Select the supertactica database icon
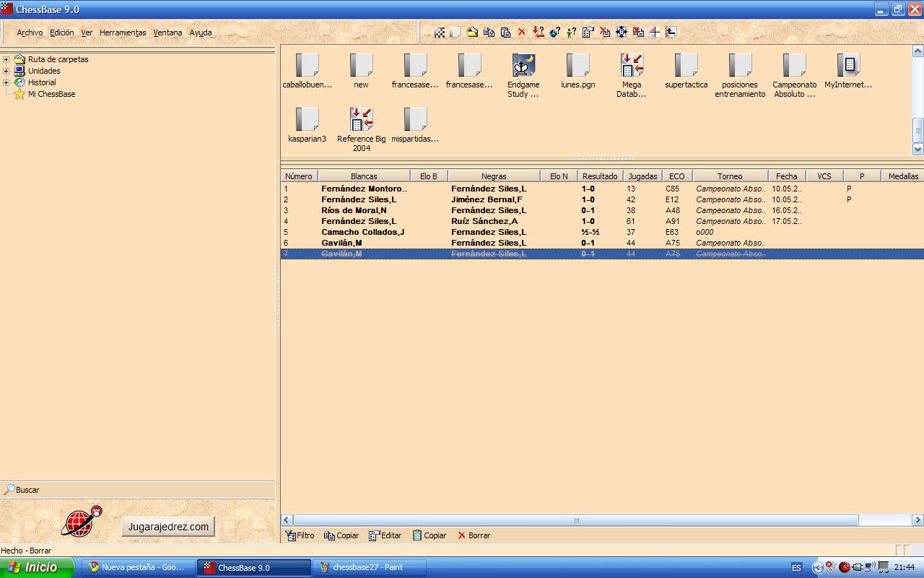Screen dimensions: 924x578 (x=686, y=71)
